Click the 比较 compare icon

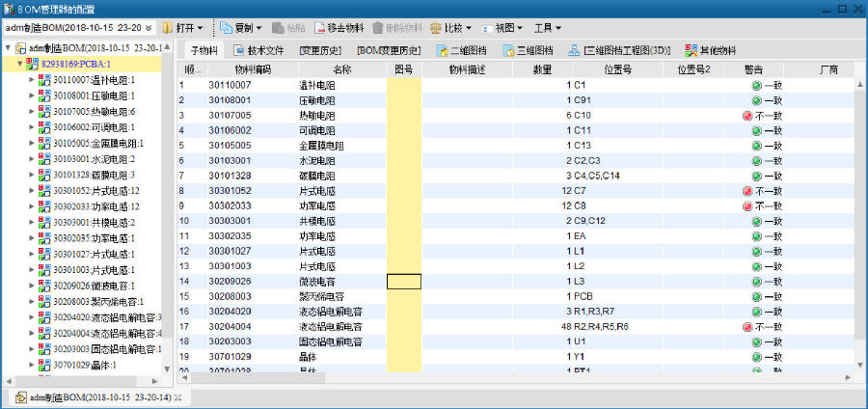point(436,28)
